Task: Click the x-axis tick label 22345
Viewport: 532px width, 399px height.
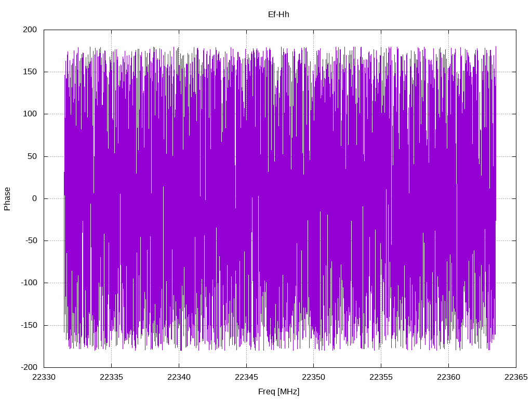Action: 246,377
